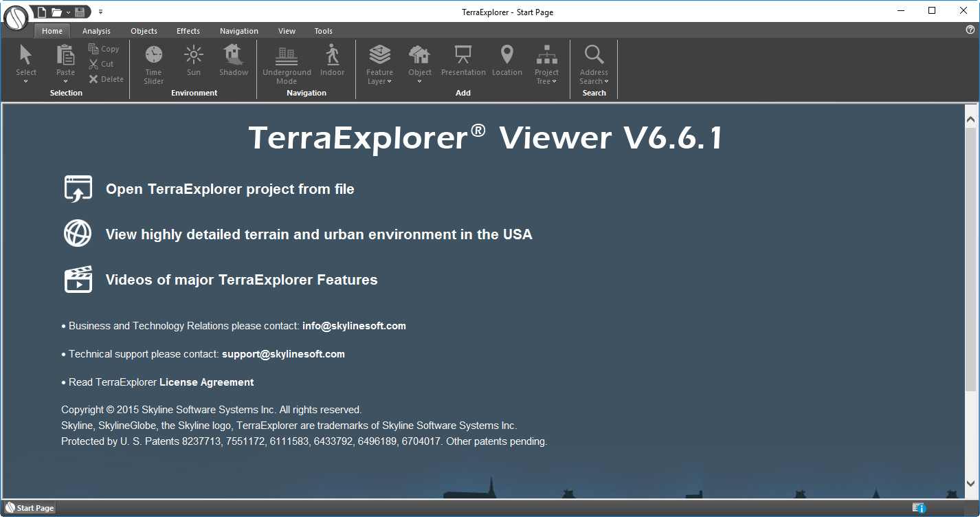980x517 pixels.
Task: Click the clapperboard videos icon
Action: pyautogui.click(x=78, y=279)
